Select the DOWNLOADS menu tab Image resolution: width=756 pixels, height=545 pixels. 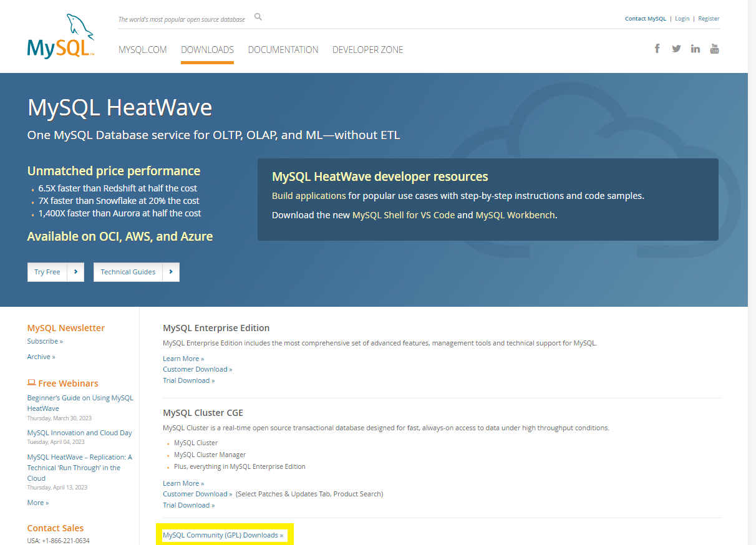(x=207, y=50)
